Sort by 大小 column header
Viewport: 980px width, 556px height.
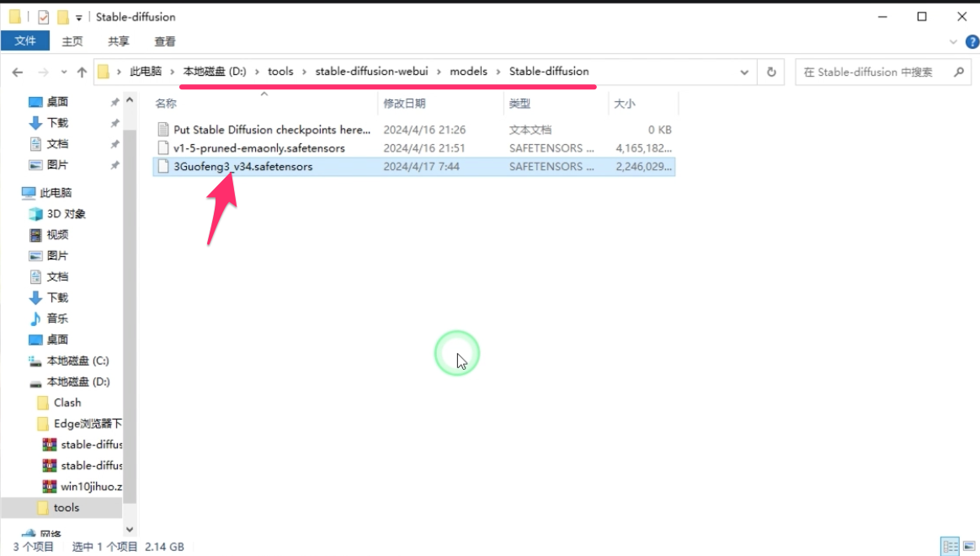pyautogui.click(x=625, y=103)
